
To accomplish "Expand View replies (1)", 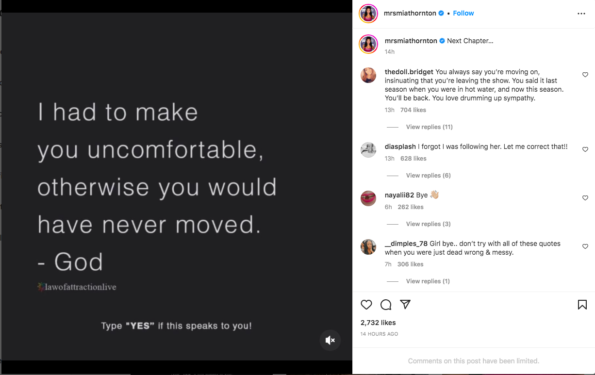I will (428, 281).
